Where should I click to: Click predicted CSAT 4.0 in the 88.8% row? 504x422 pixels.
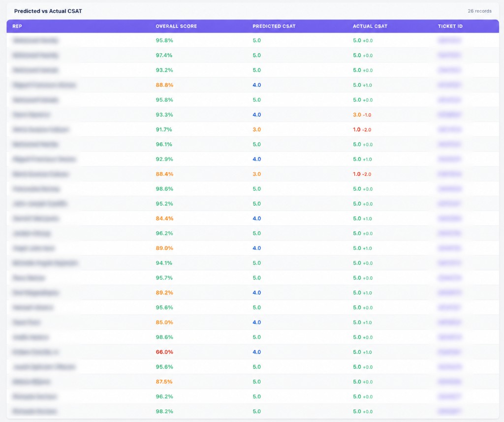tap(256, 85)
